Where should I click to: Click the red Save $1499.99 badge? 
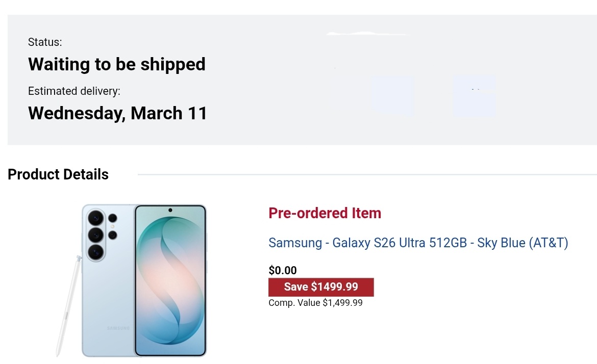321,287
